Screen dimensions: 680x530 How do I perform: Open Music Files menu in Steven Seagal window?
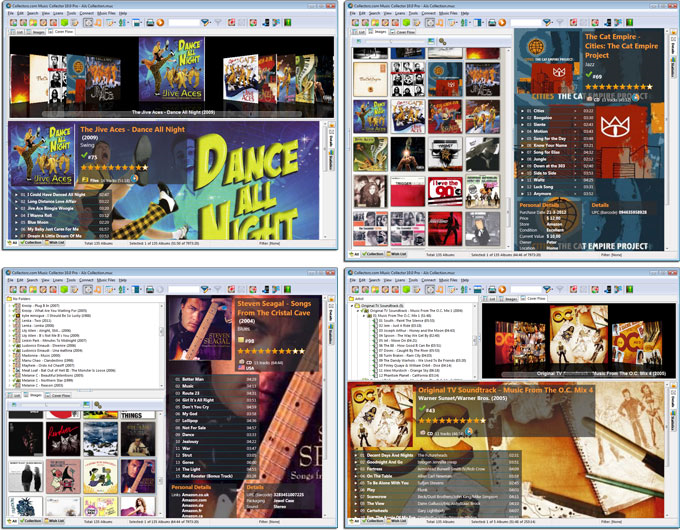point(106,280)
